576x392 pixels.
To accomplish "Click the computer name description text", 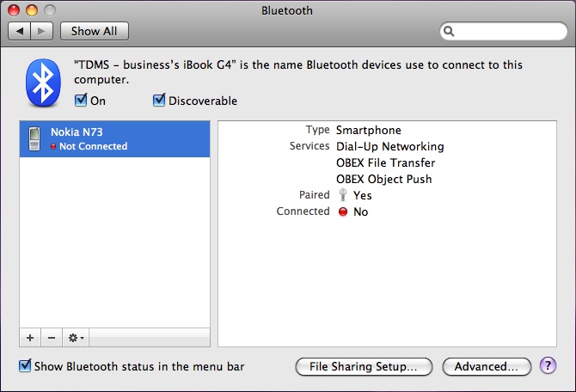I will coord(298,72).
